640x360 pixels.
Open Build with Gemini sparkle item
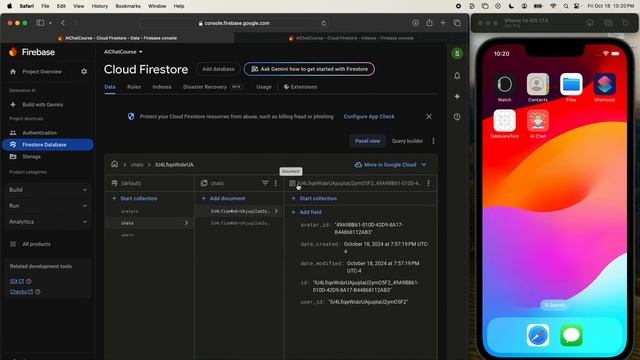pyautogui.click(x=38, y=104)
